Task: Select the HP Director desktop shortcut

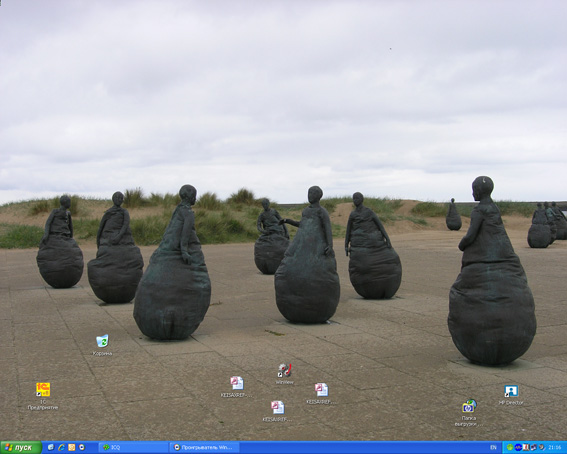Action: point(511,395)
